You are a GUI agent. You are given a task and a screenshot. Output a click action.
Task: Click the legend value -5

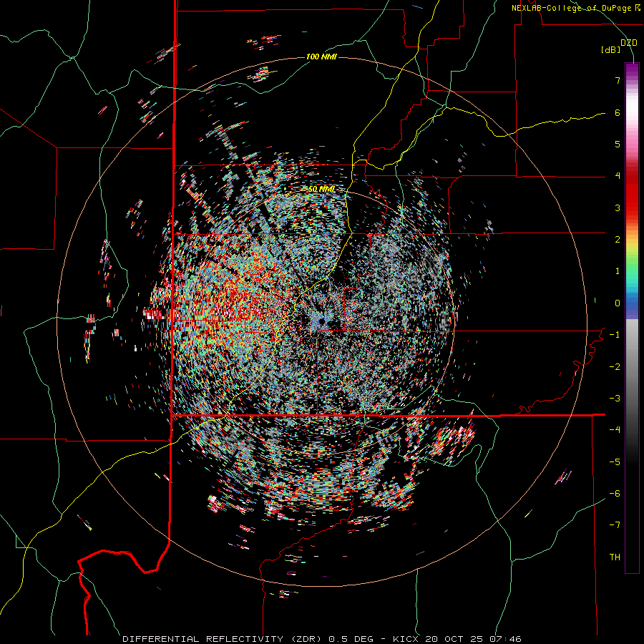615,462
